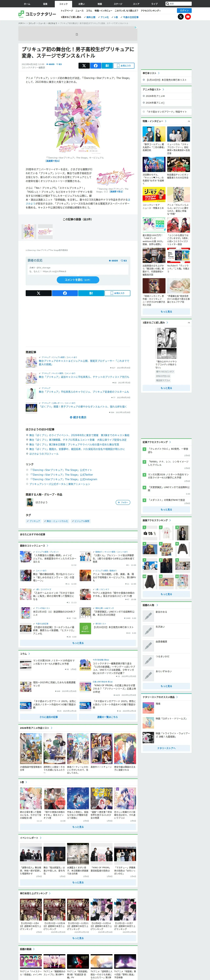Switch to the 音楽 tab
Image resolution: width=210 pixels, height=980 pixels.
(x=45, y=4)
